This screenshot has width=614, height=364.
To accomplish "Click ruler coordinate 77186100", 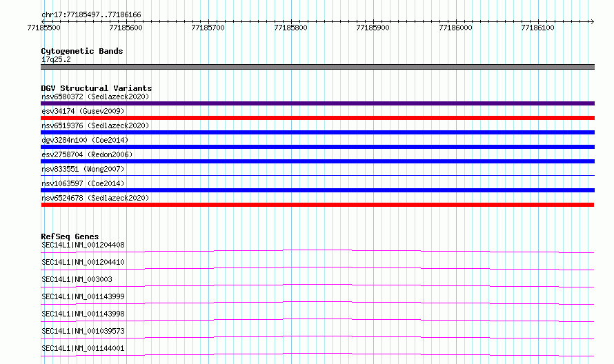I will [x=537, y=28].
